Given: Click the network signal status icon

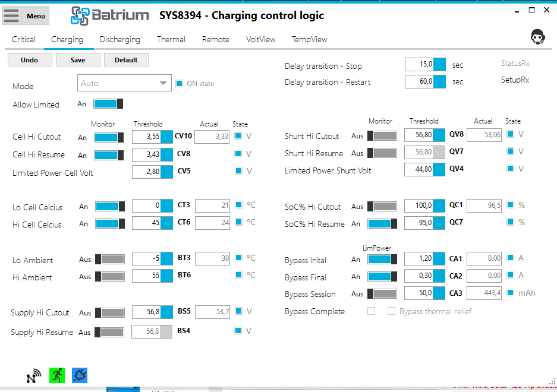Looking at the screenshot, I should [x=34, y=375].
